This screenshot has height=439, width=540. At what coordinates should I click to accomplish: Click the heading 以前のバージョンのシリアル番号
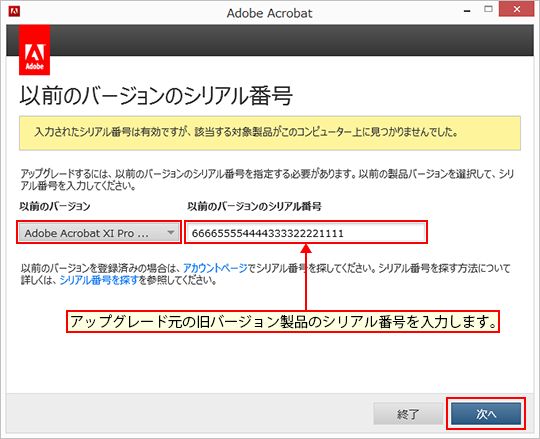[156, 95]
